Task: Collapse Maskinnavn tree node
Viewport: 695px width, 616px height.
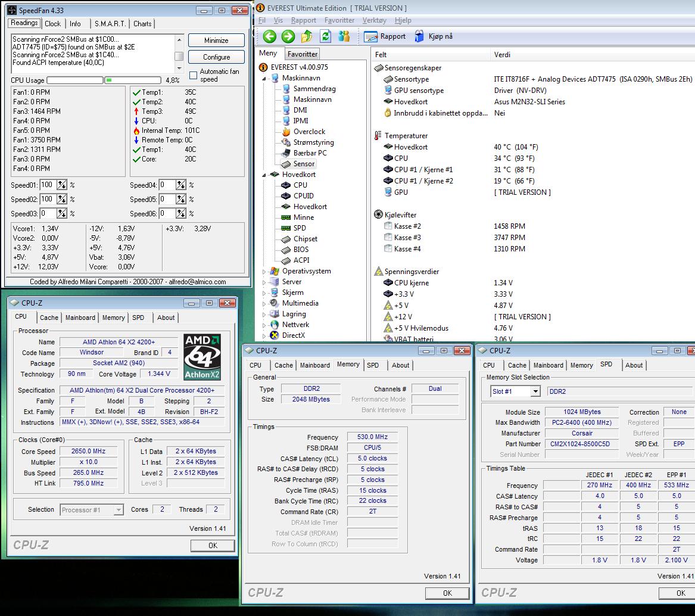Action: tap(264, 79)
